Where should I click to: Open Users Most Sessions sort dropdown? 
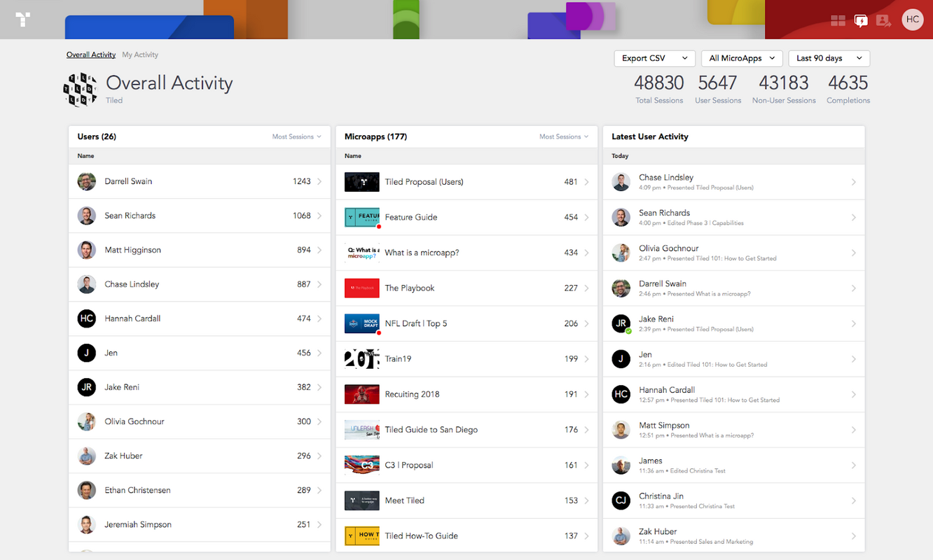tap(296, 136)
